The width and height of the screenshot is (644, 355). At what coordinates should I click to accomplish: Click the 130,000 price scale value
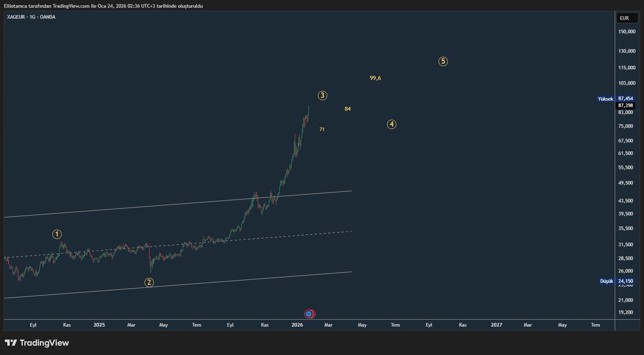(626, 51)
